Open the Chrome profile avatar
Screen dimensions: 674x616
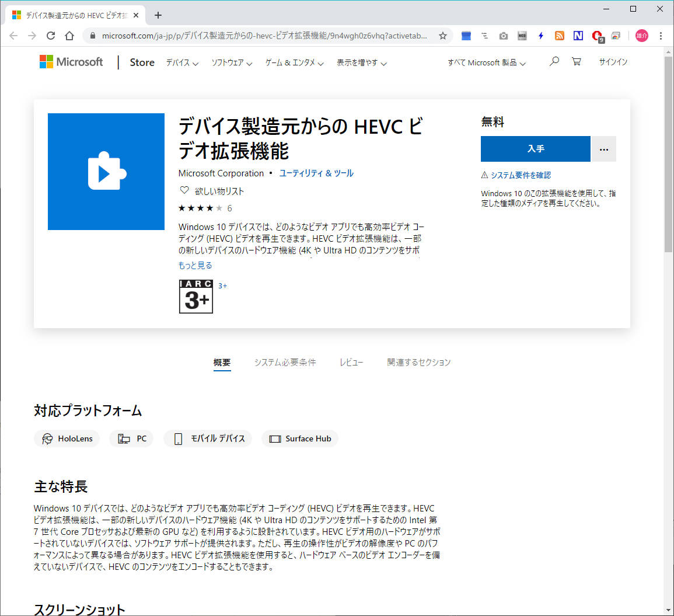click(x=642, y=36)
